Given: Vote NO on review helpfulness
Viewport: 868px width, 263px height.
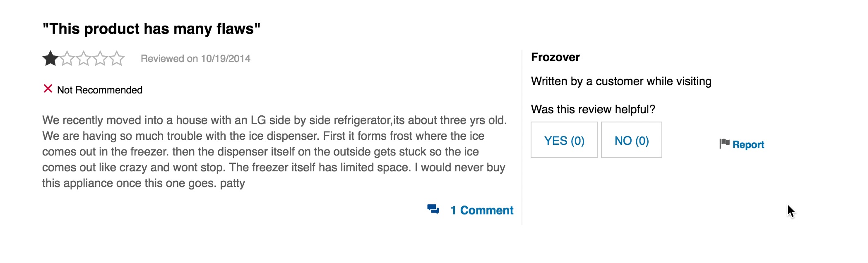Looking at the screenshot, I should tap(631, 140).
